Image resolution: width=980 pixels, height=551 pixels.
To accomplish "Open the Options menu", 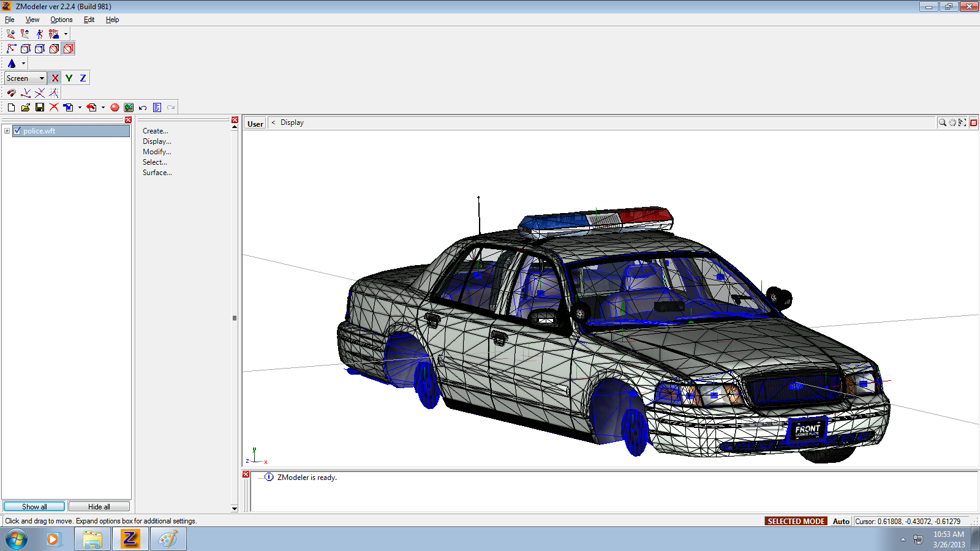I will [x=61, y=20].
